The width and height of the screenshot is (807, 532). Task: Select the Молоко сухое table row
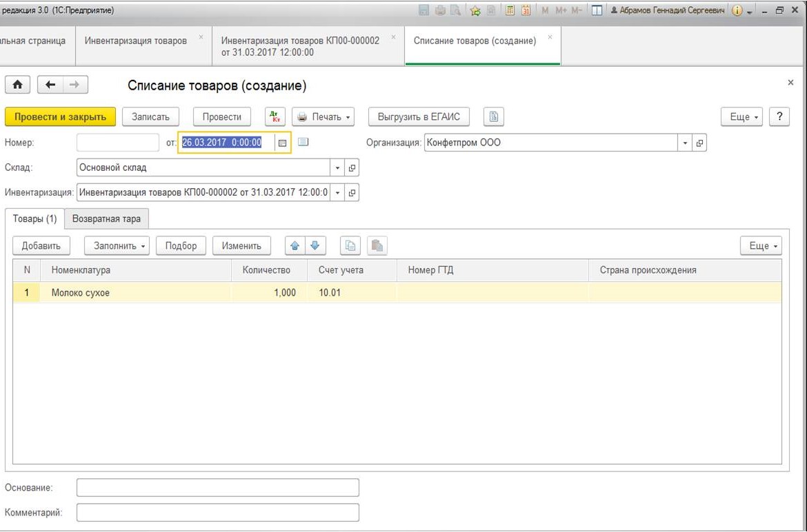click(x=397, y=292)
